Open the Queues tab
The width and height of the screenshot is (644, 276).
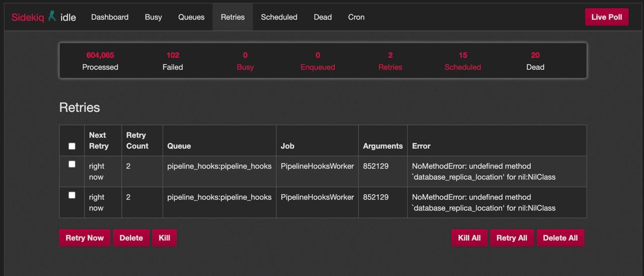pos(191,17)
